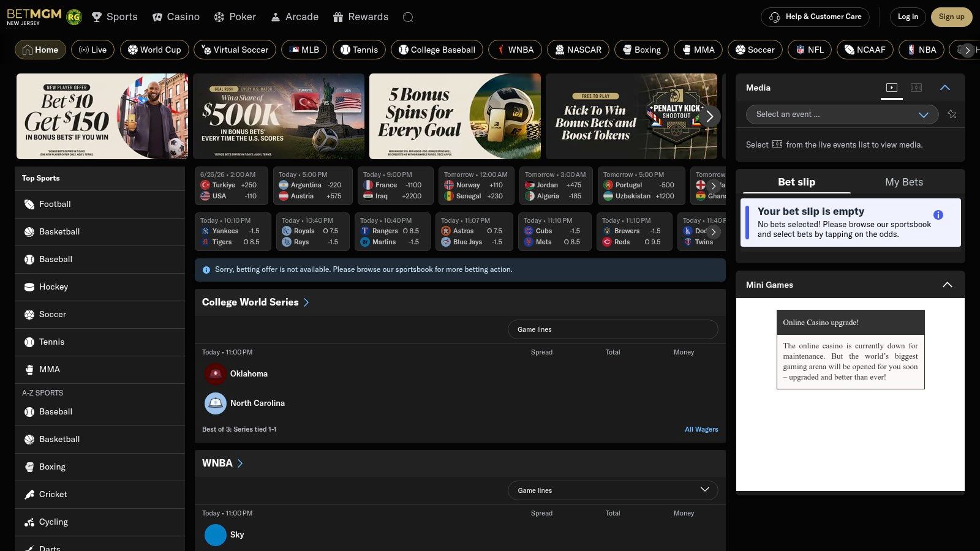Open the Casino top menu
The width and height of the screenshot is (980, 551).
coord(176,17)
